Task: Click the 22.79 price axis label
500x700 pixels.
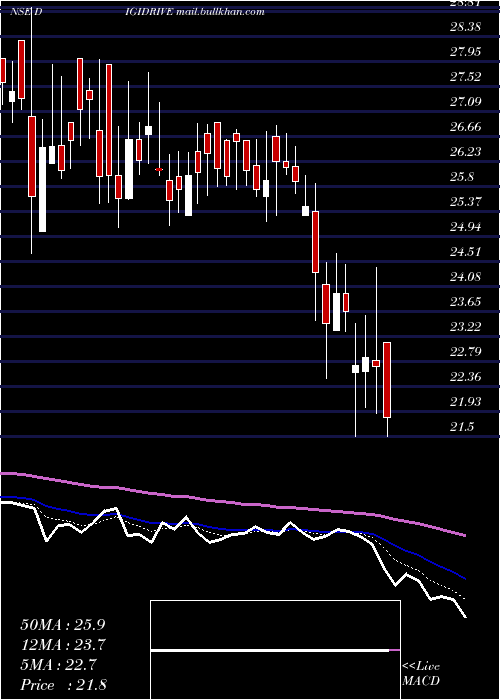Action: [465, 352]
